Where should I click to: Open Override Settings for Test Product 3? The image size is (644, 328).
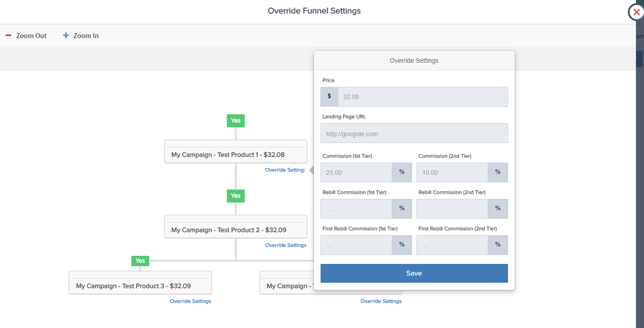click(190, 302)
